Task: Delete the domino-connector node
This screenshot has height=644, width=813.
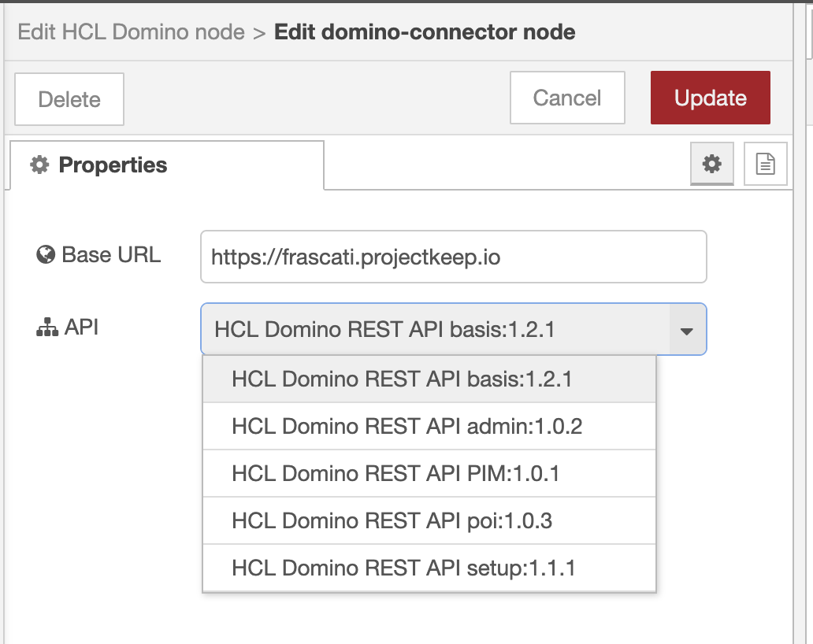Action: tap(69, 99)
